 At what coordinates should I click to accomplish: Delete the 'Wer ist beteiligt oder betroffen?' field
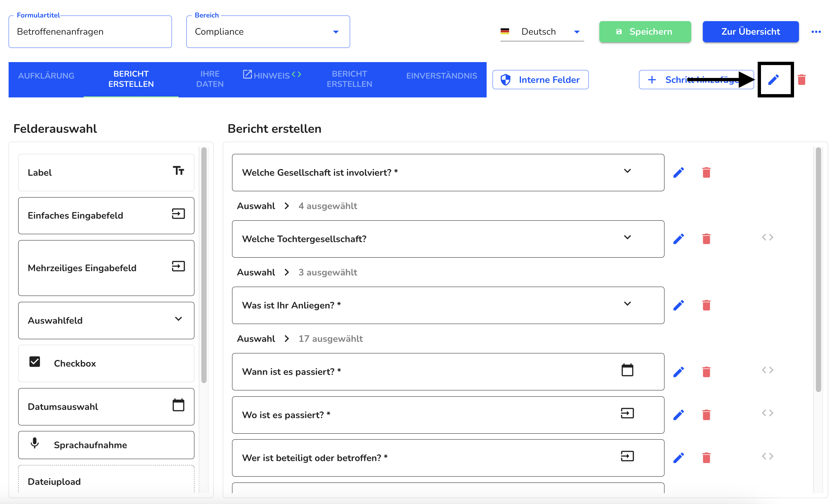(x=706, y=458)
